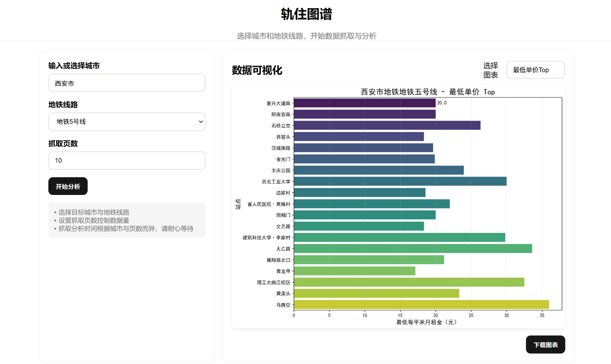Click the 阿房宫南 station label
The image size is (611, 364).
pos(281,115)
